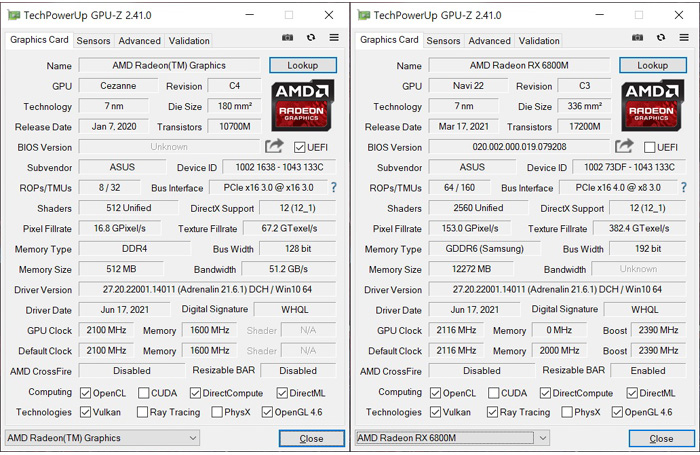Viewport: 700px width, 455px height.
Task: Click the Bus Interface question mark in the left window
Action: pos(333,188)
